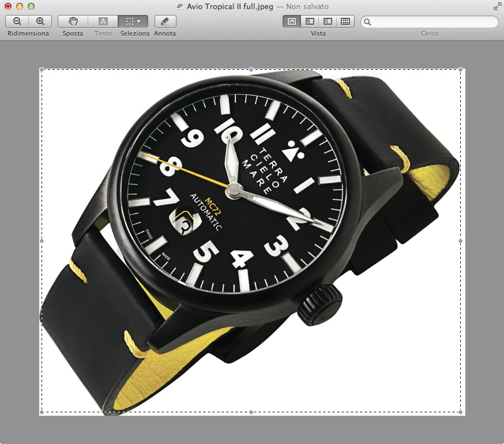Open the Seleziona tool dropdown

133,21
